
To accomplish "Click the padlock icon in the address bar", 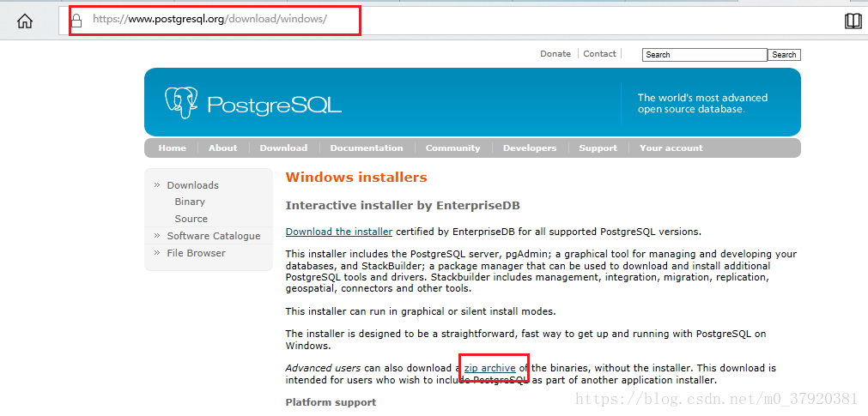I will 76,21.
